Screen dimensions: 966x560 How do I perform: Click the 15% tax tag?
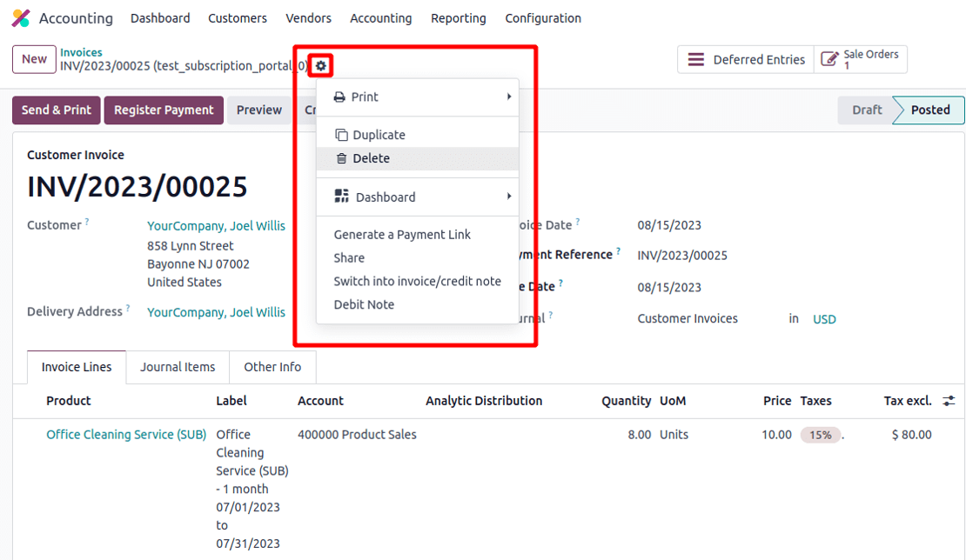pos(821,435)
